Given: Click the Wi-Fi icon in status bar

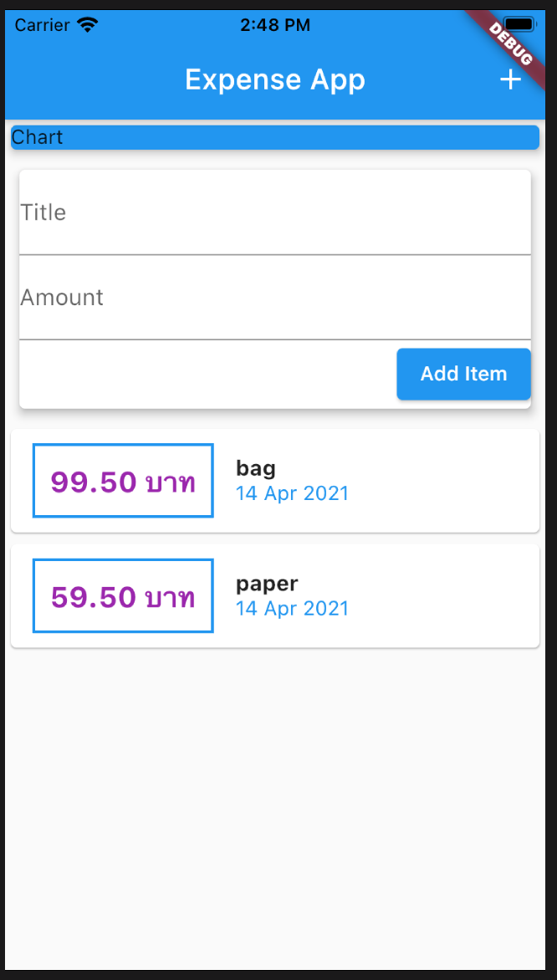Looking at the screenshot, I should pos(86,25).
